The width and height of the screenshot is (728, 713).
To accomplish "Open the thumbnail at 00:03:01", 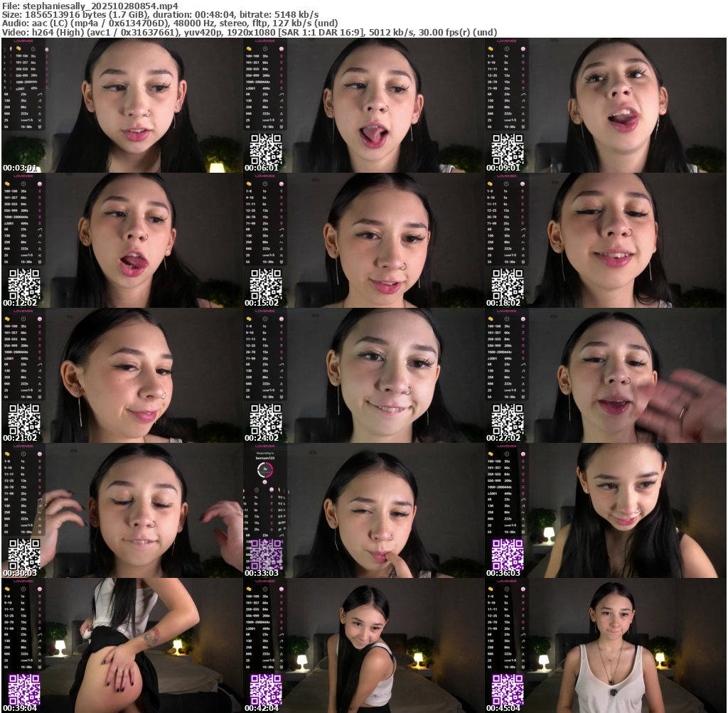I will click(x=121, y=105).
